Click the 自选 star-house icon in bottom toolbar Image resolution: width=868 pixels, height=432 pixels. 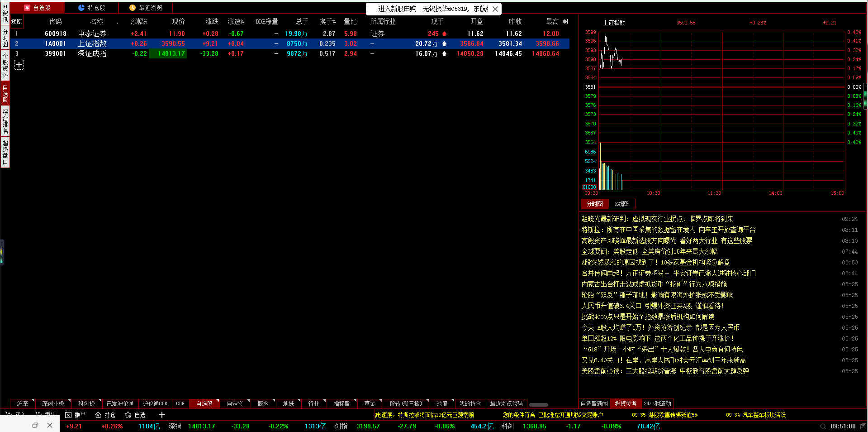click(128, 415)
